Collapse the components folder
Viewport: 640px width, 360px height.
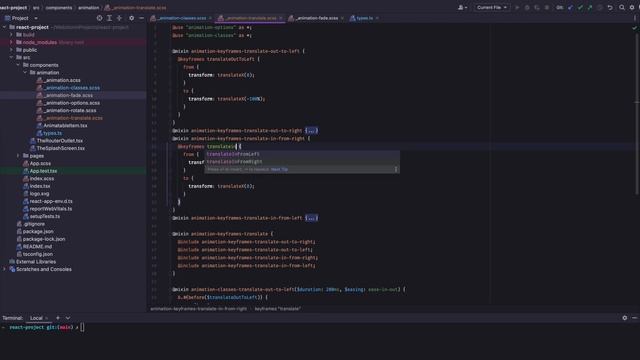(18, 65)
